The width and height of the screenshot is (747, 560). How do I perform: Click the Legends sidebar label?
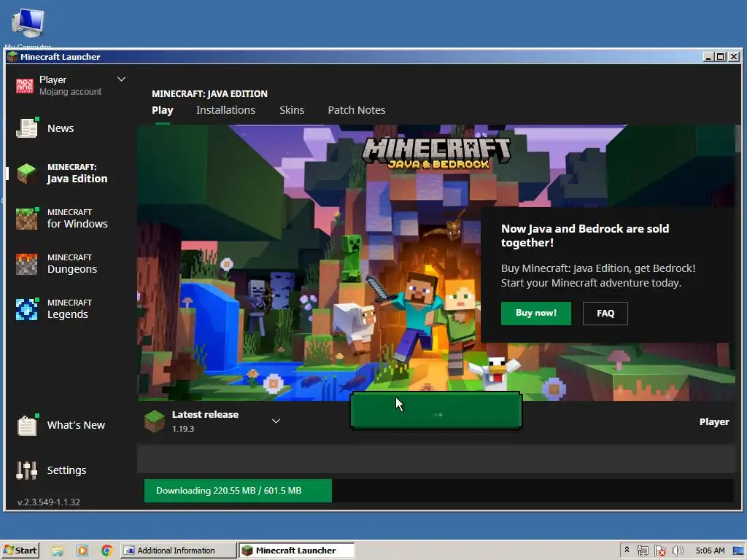click(69, 309)
